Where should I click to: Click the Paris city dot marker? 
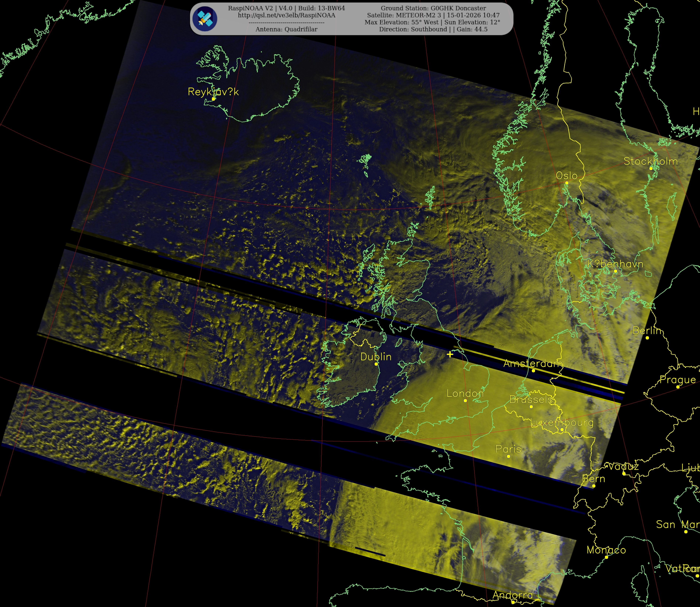(x=508, y=456)
